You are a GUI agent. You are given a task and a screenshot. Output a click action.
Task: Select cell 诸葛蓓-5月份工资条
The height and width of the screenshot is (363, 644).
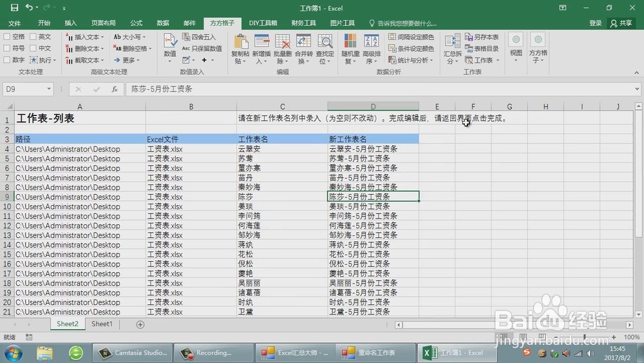pos(374,293)
